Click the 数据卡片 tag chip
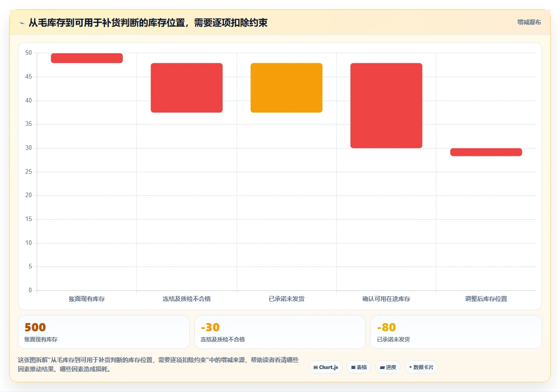Viewport: 560px width, 392px height. 421,367
